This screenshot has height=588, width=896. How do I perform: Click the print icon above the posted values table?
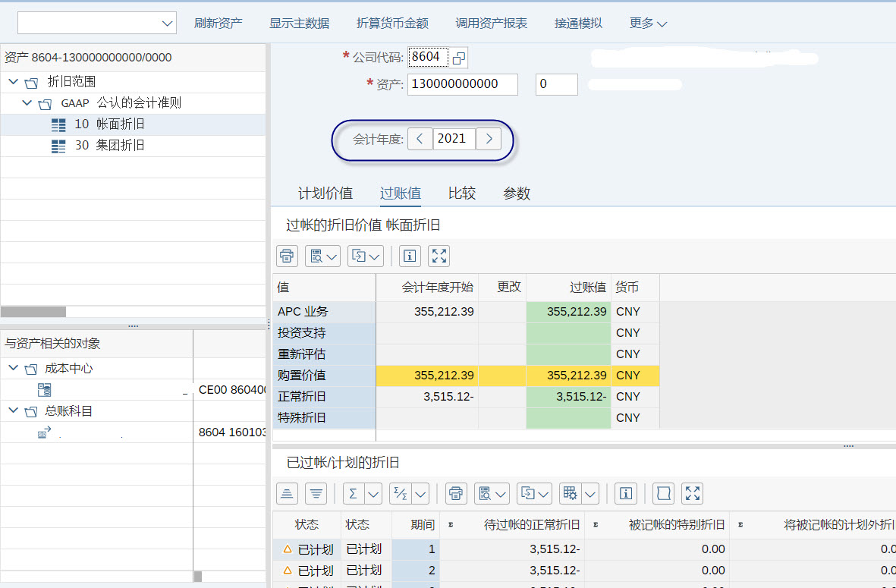(x=287, y=256)
